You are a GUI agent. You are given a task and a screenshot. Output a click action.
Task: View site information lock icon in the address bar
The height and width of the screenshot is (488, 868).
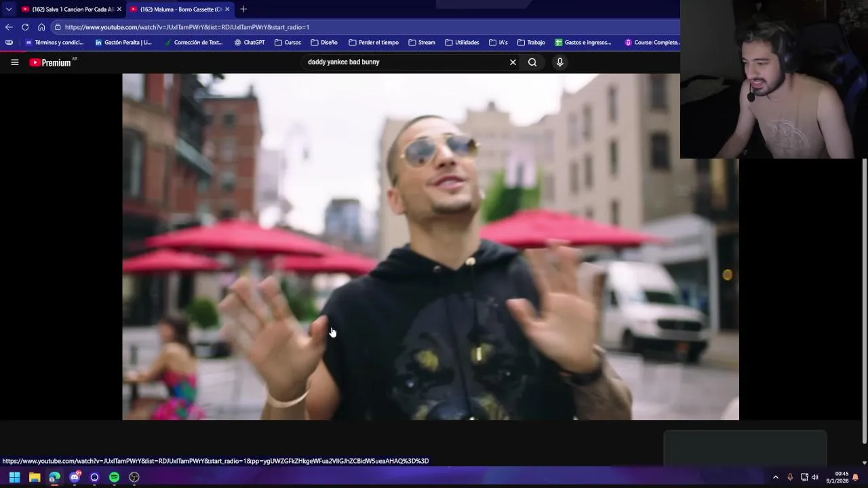58,27
